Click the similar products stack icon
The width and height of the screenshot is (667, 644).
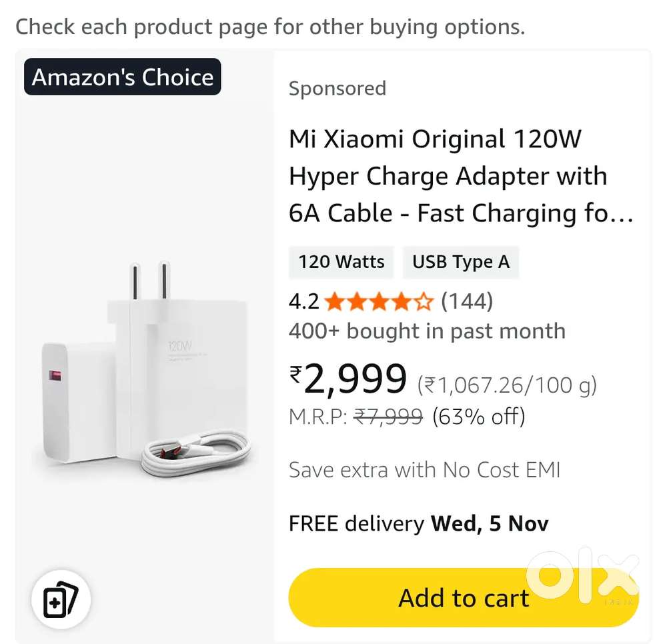click(x=61, y=599)
